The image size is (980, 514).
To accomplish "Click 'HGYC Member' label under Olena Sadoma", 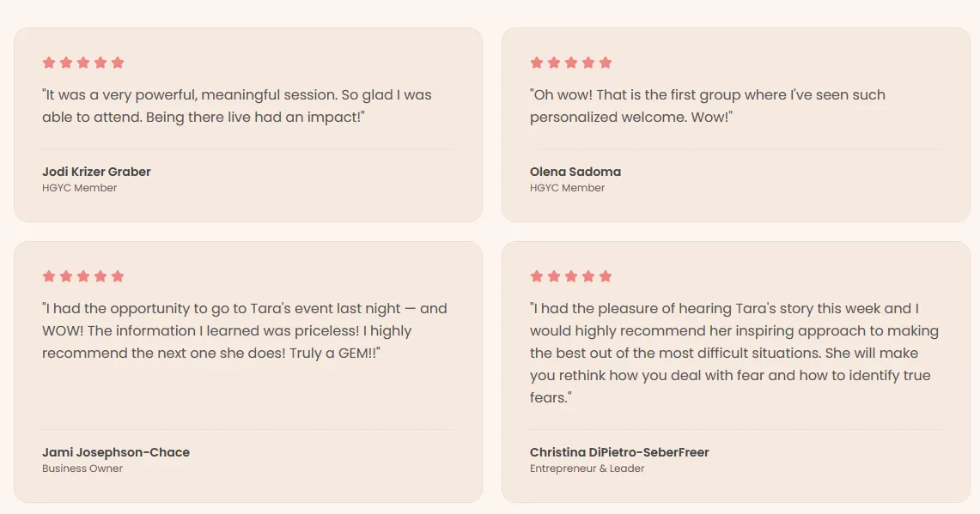I will tap(567, 188).
